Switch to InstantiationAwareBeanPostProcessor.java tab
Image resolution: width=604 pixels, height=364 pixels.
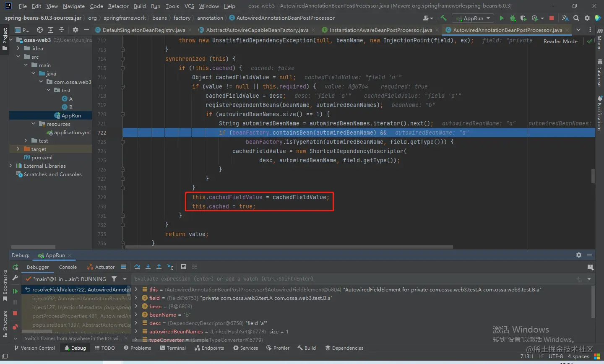point(380,30)
